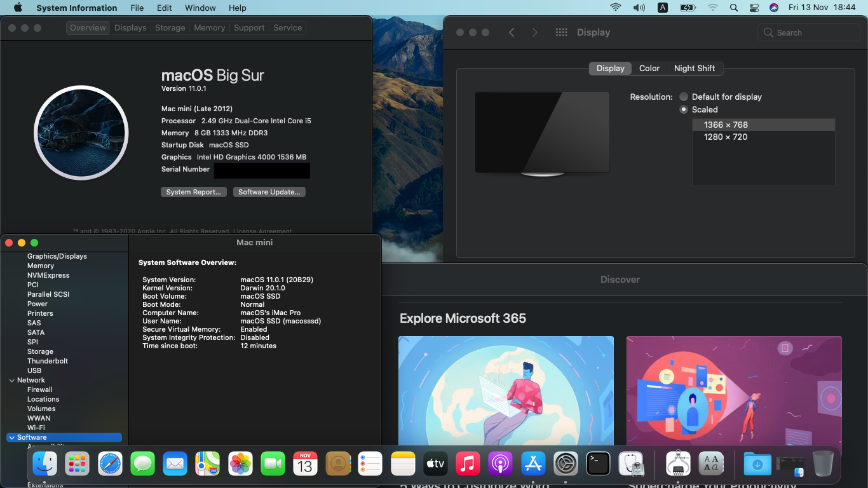The height and width of the screenshot is (488, 868).
Task: Open Control Center in menu bar
Action: pos(754,8)
